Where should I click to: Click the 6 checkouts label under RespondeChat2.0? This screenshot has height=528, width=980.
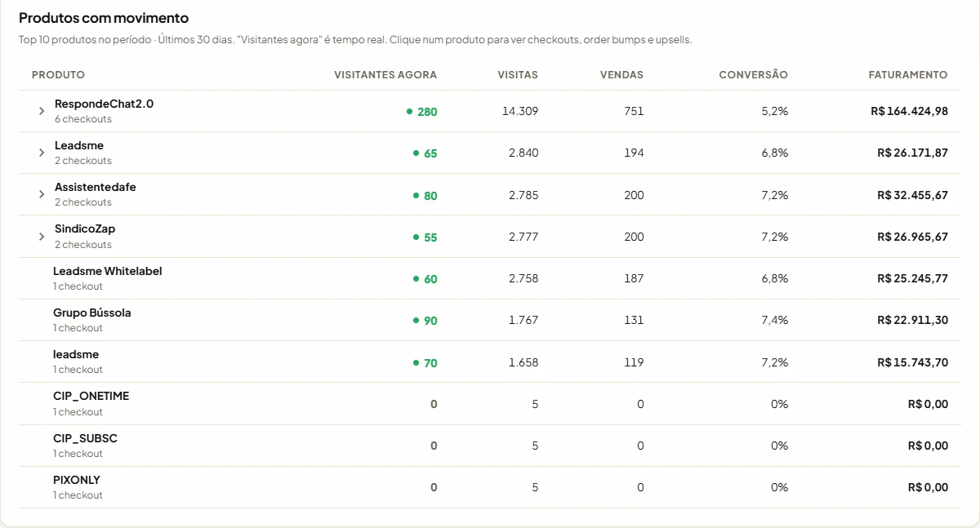coord(83,119)
